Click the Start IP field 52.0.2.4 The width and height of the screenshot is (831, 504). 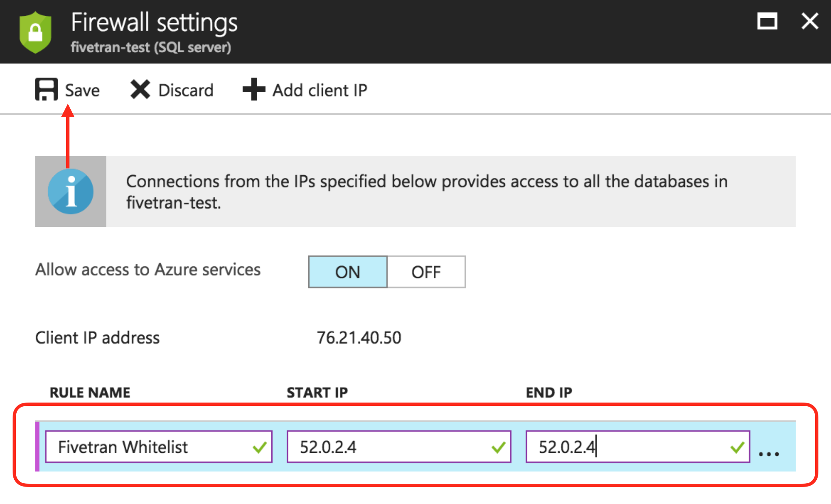(399, 447)
